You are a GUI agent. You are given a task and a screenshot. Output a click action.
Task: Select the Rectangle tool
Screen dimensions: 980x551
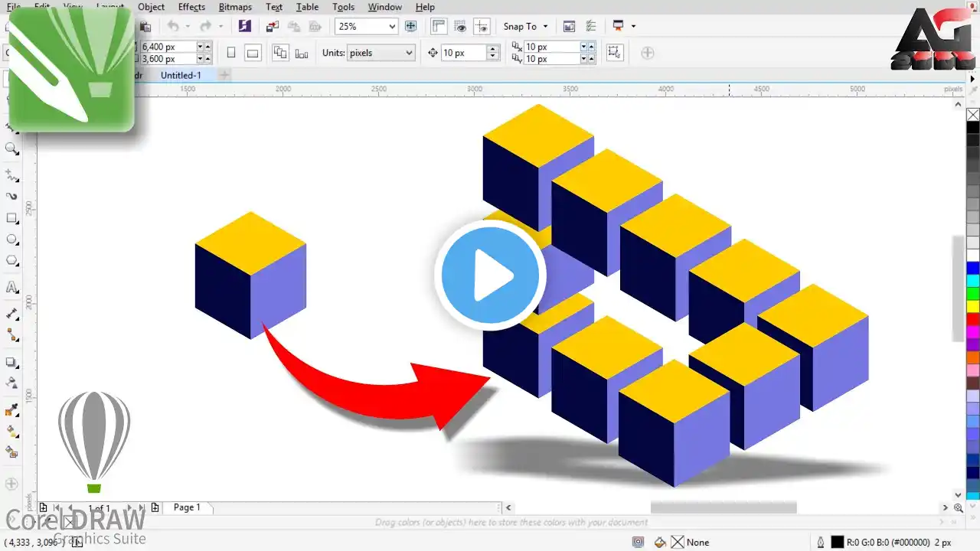(12, 218)
